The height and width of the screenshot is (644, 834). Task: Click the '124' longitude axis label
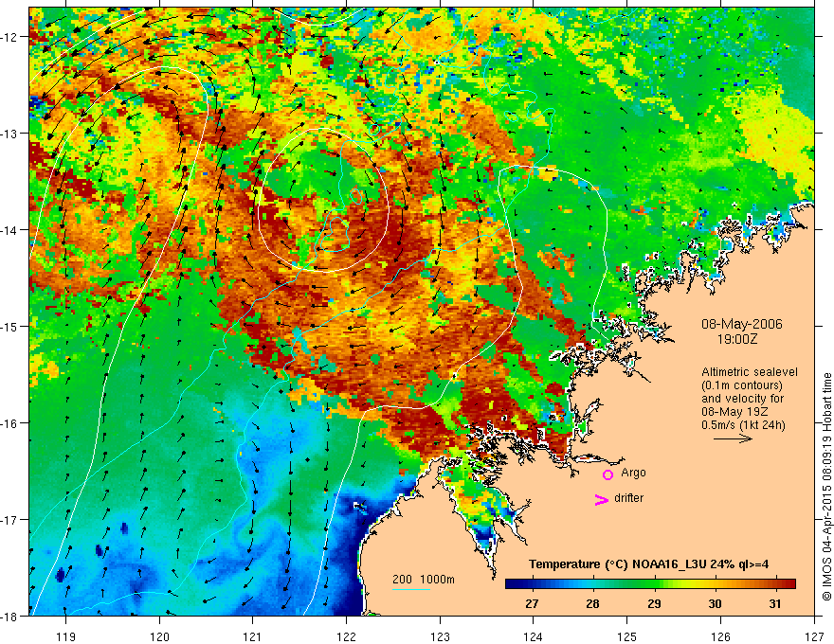[534, 636]
